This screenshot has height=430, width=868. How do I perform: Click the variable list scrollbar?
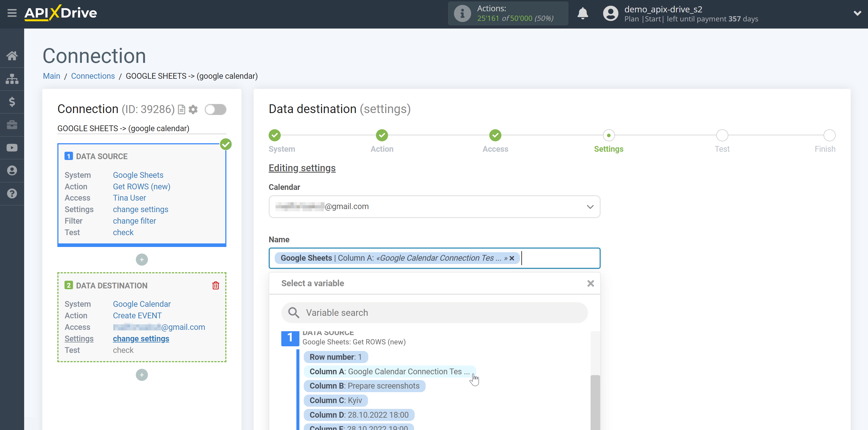(x=595, y=402)
